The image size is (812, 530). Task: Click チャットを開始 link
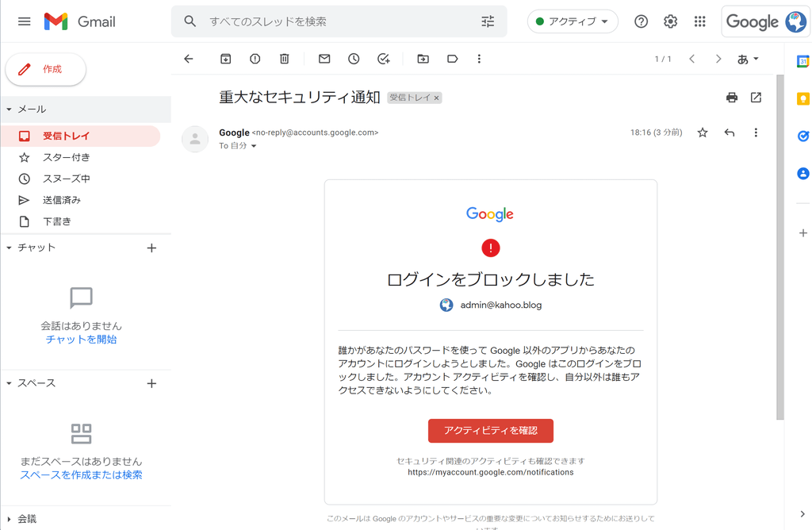coord(82,340)
